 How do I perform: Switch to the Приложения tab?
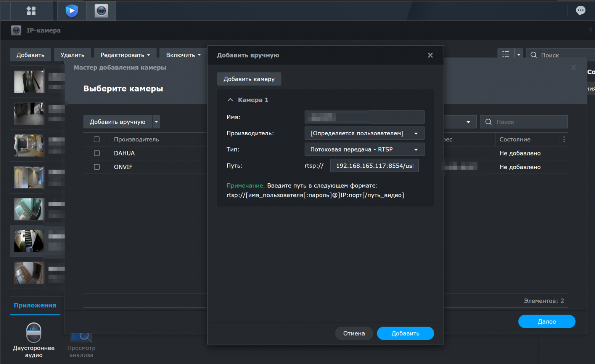click(x=35, y=305)
